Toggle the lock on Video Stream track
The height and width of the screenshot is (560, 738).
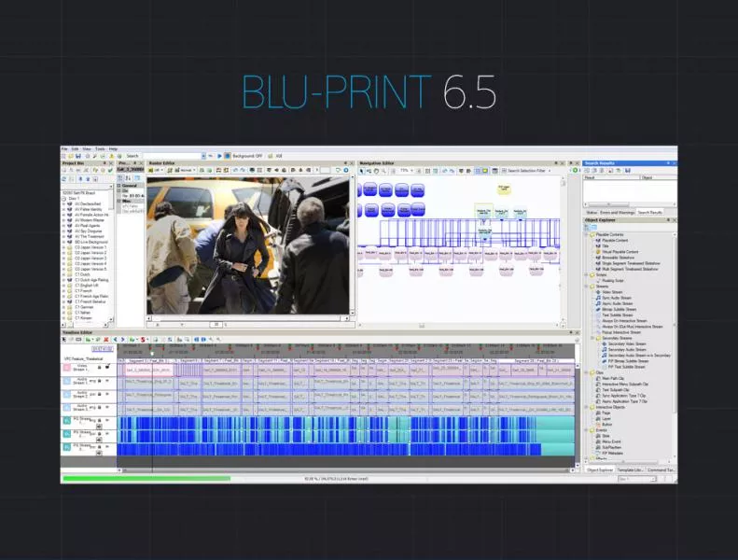(x=99, y=368)
